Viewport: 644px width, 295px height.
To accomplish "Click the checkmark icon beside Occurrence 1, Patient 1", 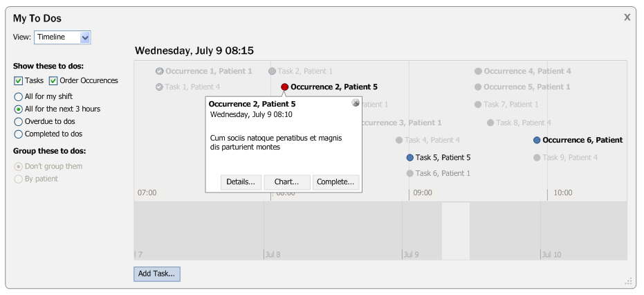I will tap(159, 71).
